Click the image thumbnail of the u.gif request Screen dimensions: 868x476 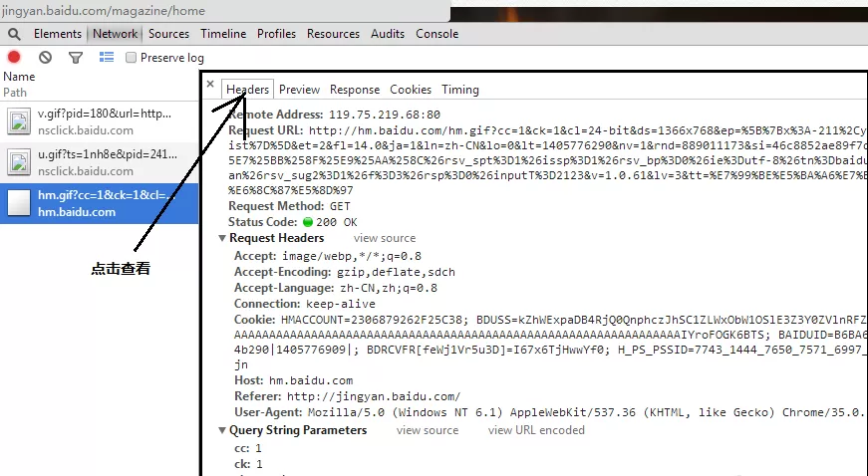coord(18,162)
